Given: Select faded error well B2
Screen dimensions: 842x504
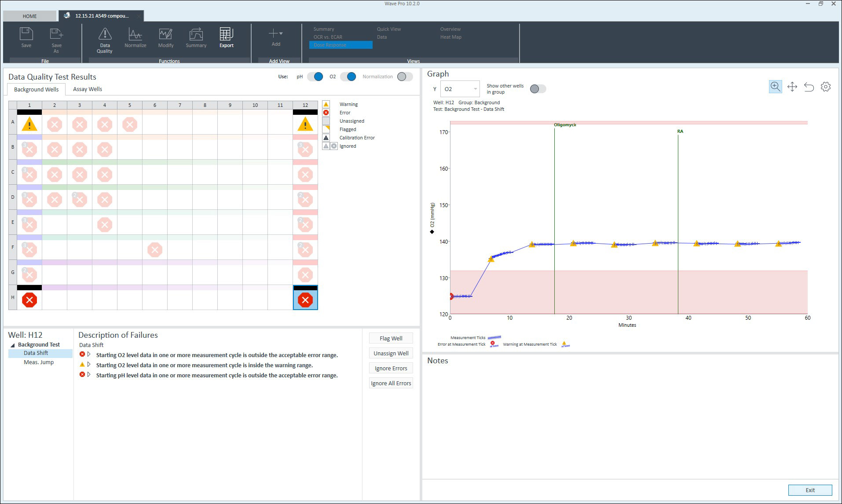Looking at the screenshot, I should click(55, 150).
